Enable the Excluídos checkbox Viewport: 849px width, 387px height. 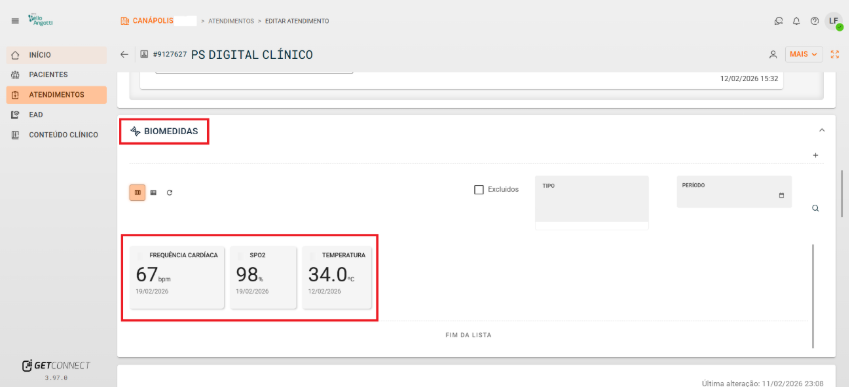(x=479, y=189)
